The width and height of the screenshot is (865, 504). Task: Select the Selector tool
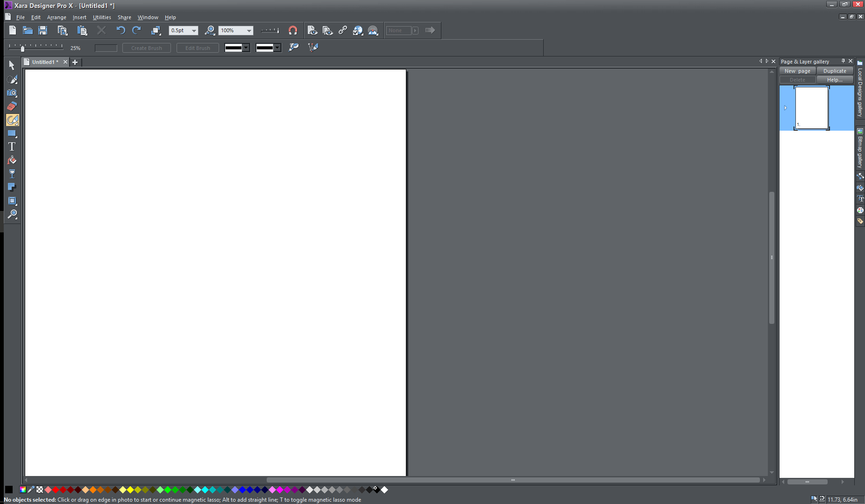click(x=12, y=65)
